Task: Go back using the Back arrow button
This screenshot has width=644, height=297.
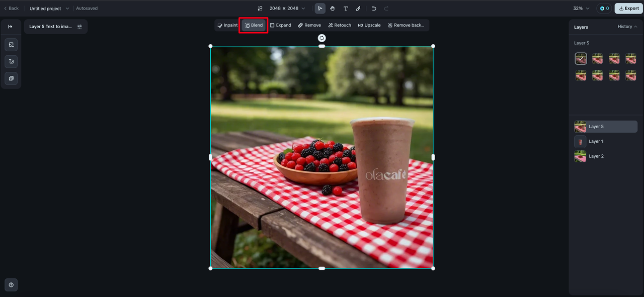Action: click(x=11, y=9)
